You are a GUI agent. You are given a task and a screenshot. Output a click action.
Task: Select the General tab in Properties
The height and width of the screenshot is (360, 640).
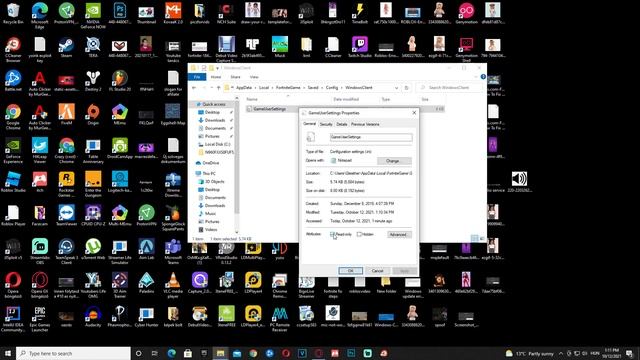[x=309, y=124]
